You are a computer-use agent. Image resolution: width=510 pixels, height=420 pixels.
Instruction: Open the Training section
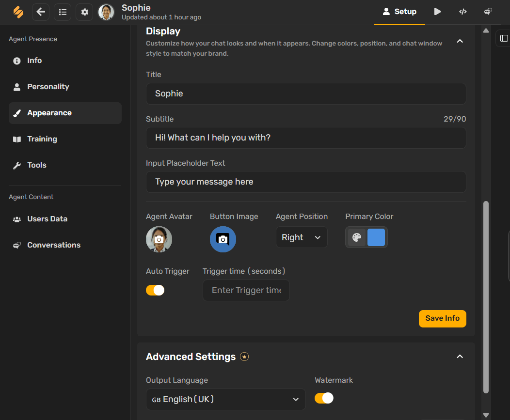point(65,139)
